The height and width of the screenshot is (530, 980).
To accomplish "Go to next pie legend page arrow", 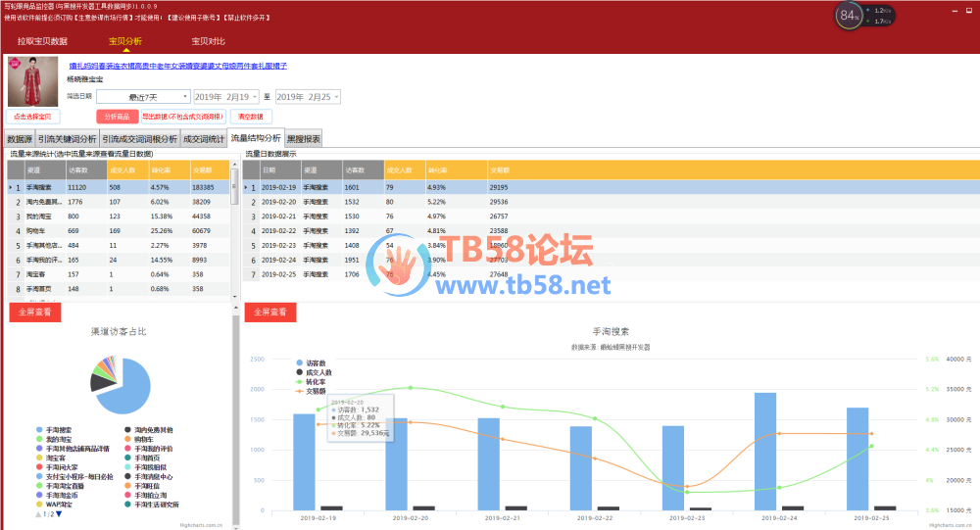I will 60,513.
